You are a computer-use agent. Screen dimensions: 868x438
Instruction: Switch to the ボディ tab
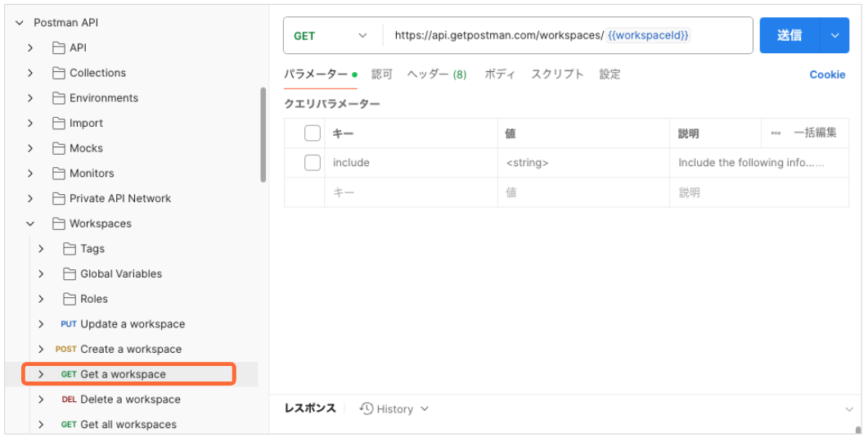coord(500,75)
